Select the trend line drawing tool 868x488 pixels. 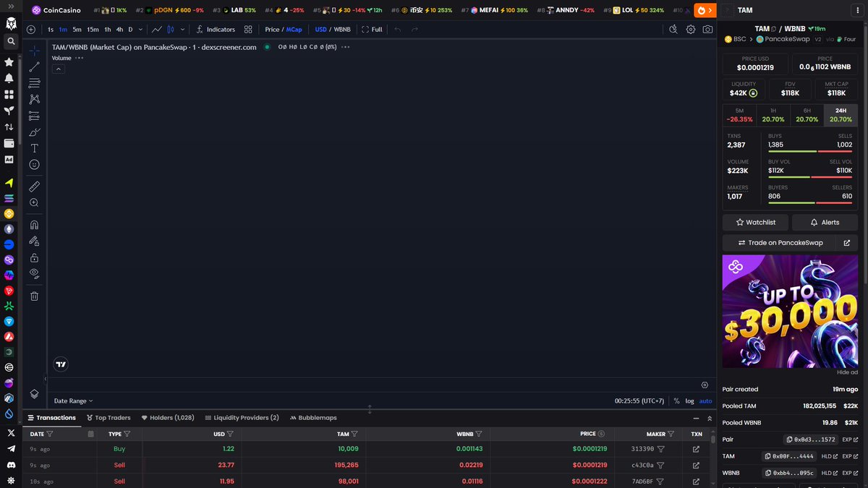[x=34, y=67]
